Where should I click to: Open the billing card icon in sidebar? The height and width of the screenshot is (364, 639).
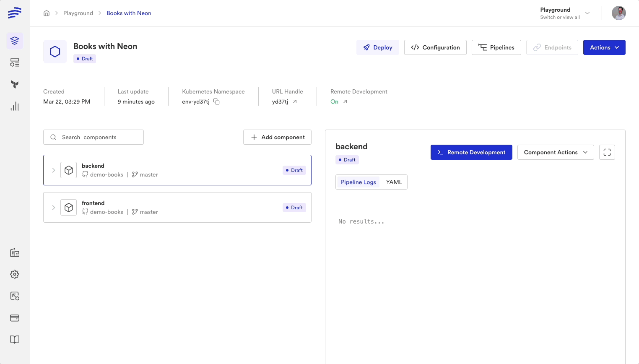[x=15, y=318]
